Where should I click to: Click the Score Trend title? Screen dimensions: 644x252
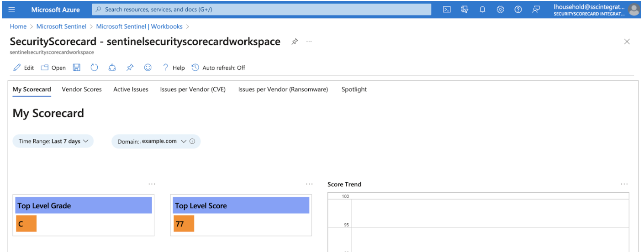(344, 184)
